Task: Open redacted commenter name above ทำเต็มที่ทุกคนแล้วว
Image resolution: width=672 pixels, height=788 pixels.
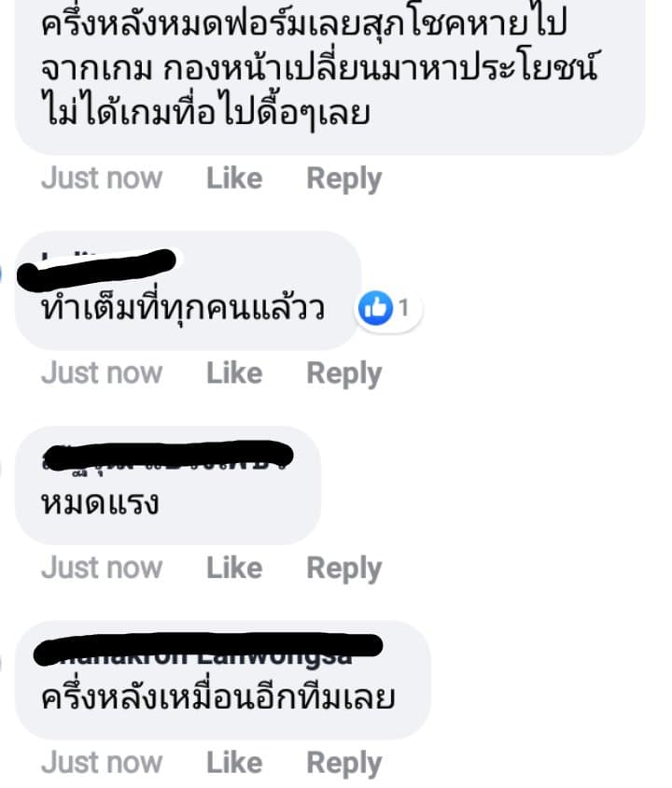Action: (96, 267)
